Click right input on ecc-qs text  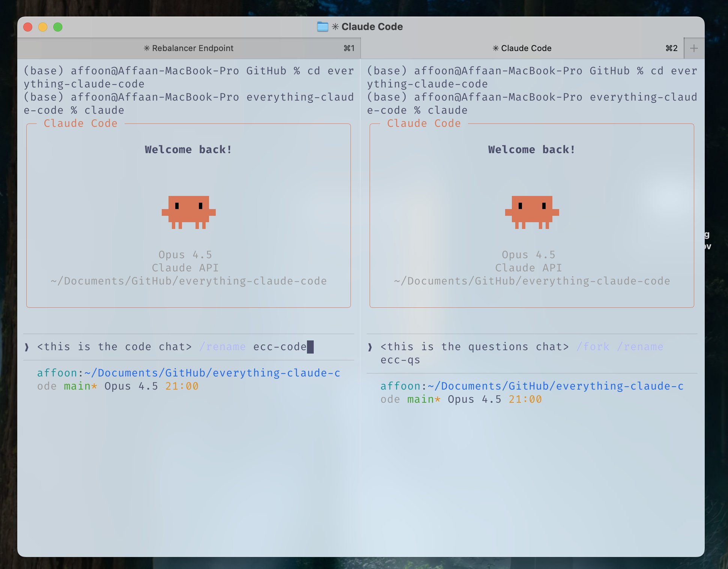coord(400,360)
